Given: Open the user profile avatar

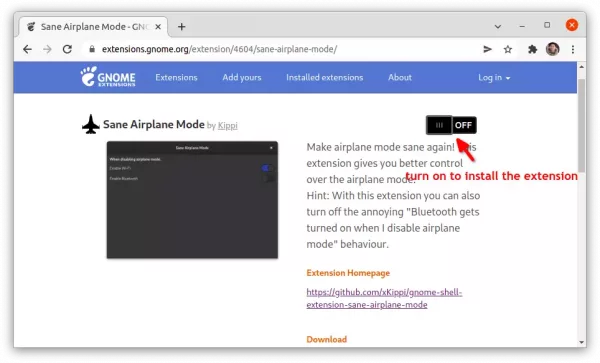Looking at the screenshot, I should (553, 49).
